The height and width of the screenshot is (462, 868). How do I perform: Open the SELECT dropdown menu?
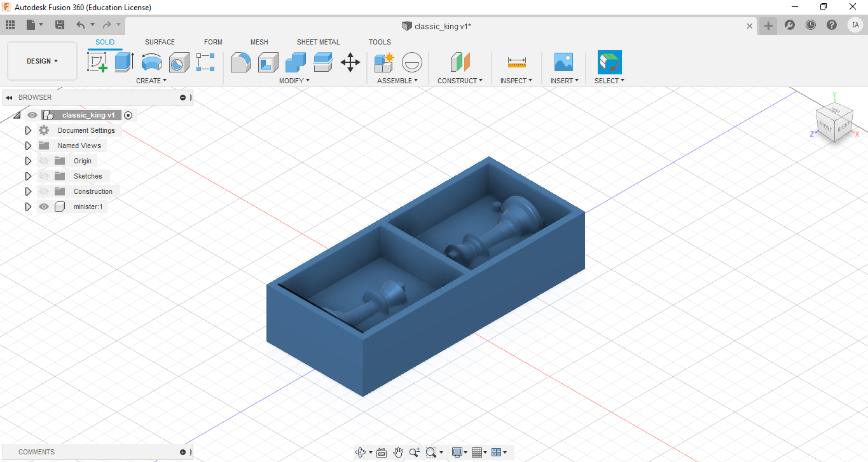(x=609, y=81)
